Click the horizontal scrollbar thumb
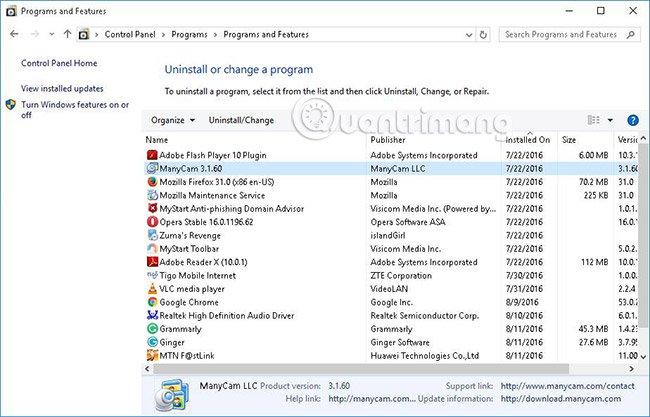The height and width of the screenshot is (417, 650). click(x=361, y=368)
